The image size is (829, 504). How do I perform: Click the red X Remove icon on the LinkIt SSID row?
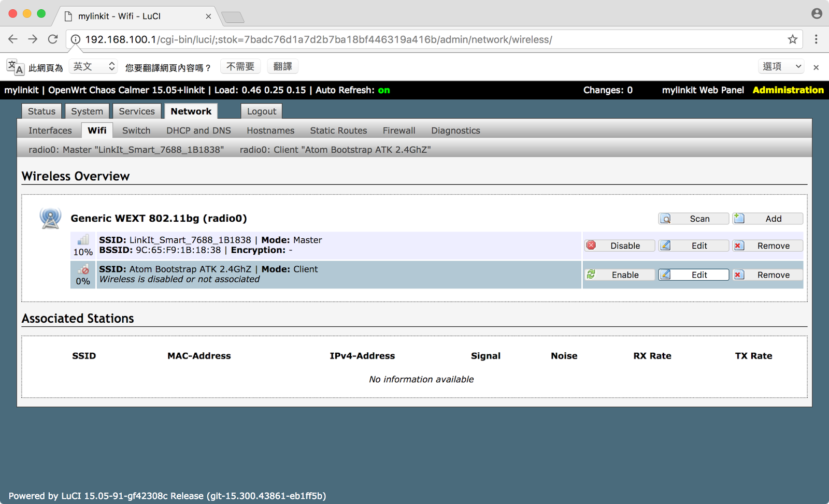coord(739,245)
